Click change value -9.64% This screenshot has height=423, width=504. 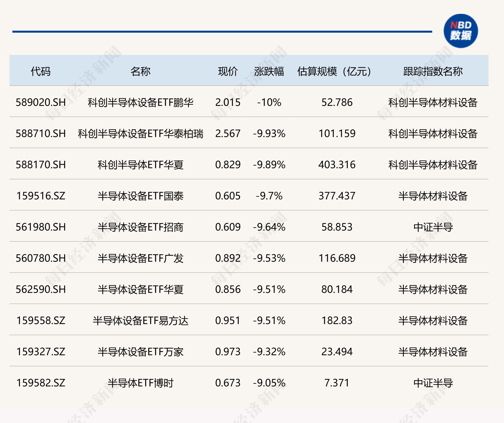(269, 227)
